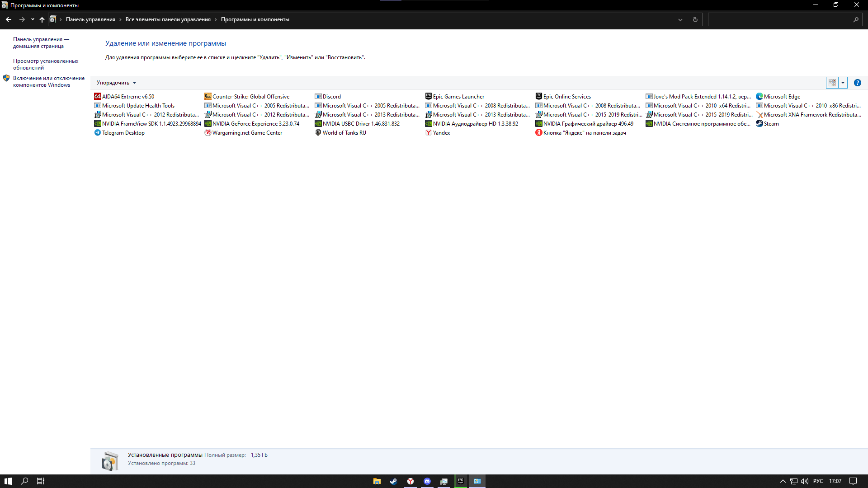Viewport: 868px width, 488px height.
Task: Launch Counter-Strike: Global Offensive
Action: click(x=250, y=97)
